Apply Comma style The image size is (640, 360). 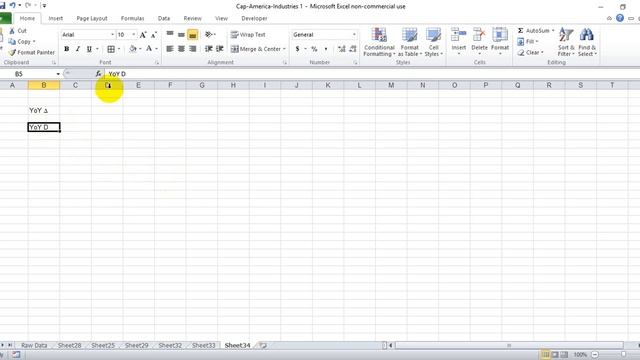click(326, 49)
